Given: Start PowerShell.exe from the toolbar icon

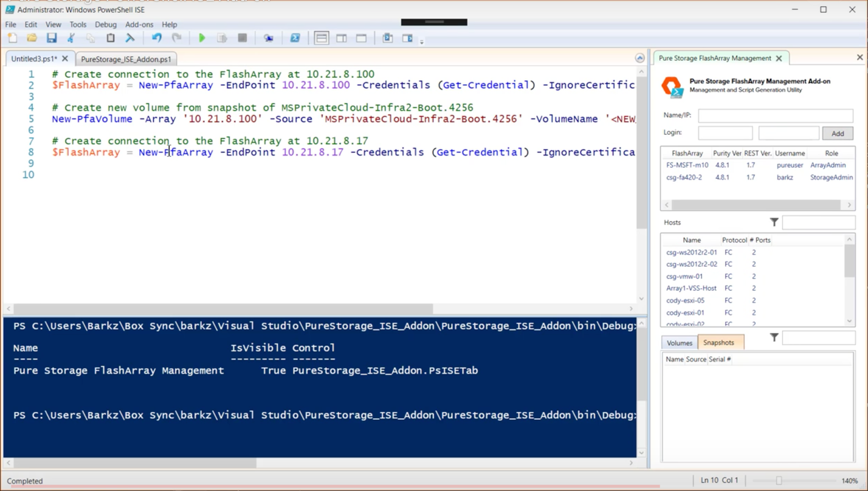Looking at the screenshot, I should coord(295,38).
